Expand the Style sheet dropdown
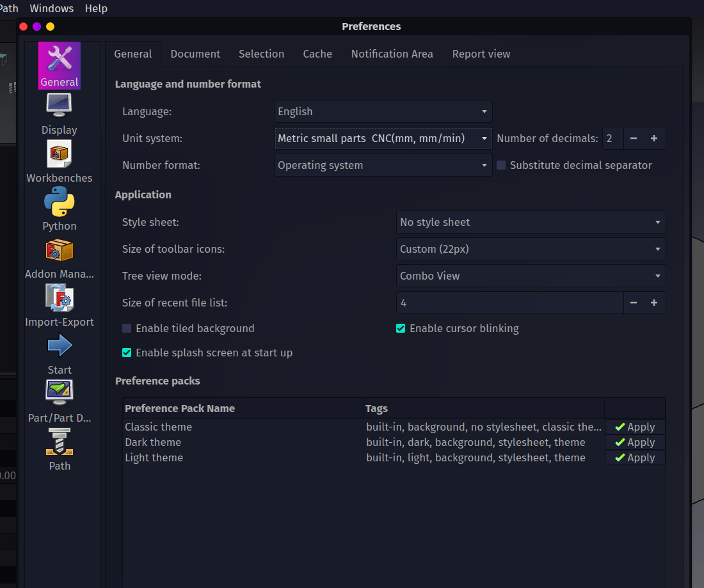The width and height of the screenshot is (704, 588). [x=531, y=222]
